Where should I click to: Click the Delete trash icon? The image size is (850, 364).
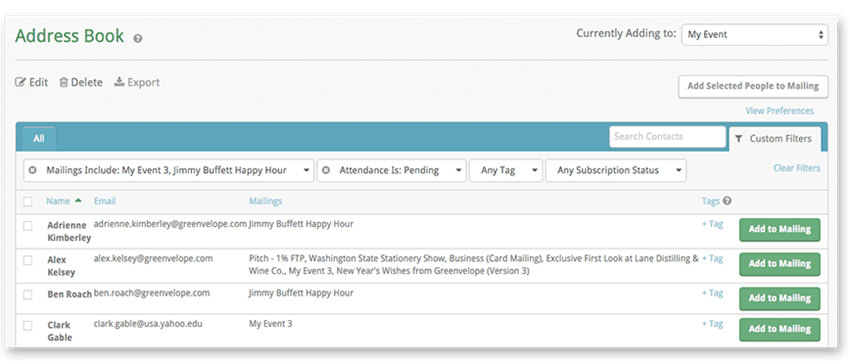click(x=63, y=82)
